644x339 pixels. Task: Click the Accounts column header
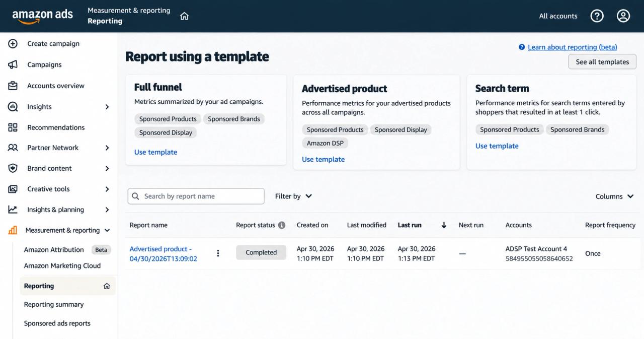click(x=519, y=225)
